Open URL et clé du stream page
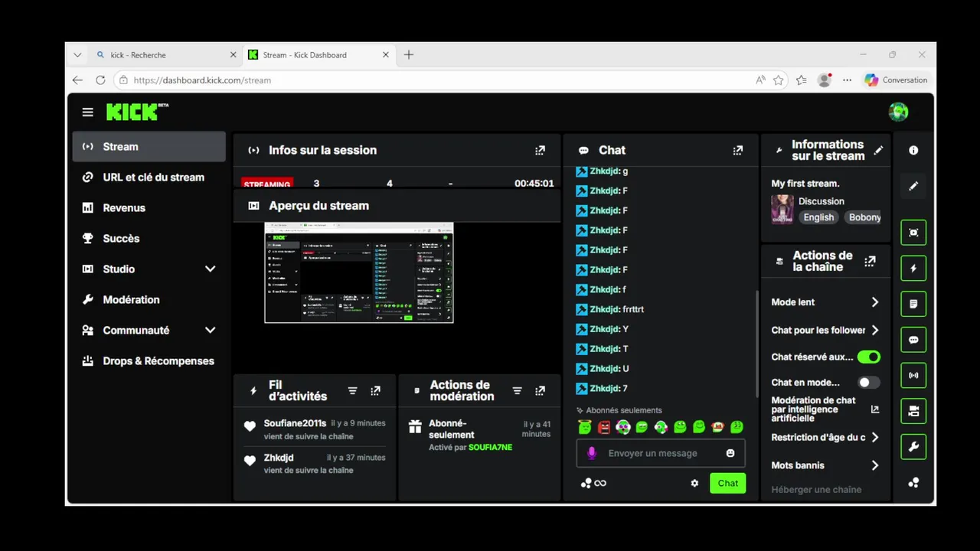This screenshot has width=980, height=551. pyautogui.click(x=149, y=178)
